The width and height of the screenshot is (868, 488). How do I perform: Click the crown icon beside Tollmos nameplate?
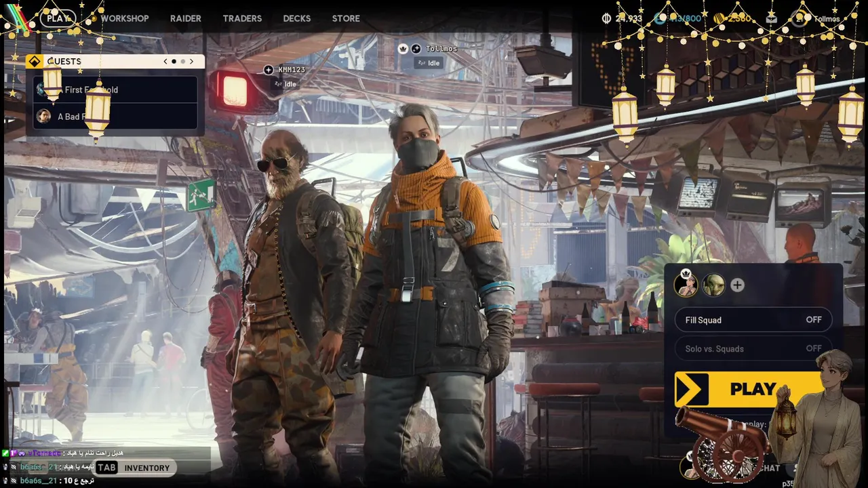[403, 49]
